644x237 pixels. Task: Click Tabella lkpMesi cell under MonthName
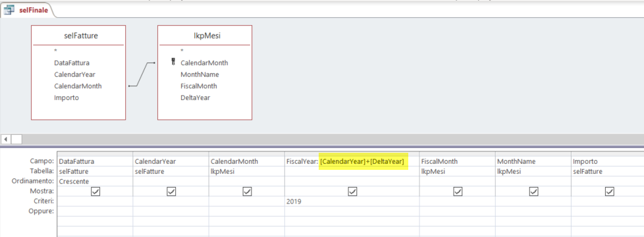(x=533, y=171)
